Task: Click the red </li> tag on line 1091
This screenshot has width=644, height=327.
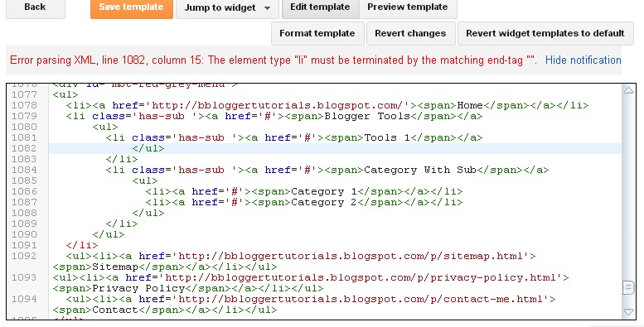Action: coord(82,245)
